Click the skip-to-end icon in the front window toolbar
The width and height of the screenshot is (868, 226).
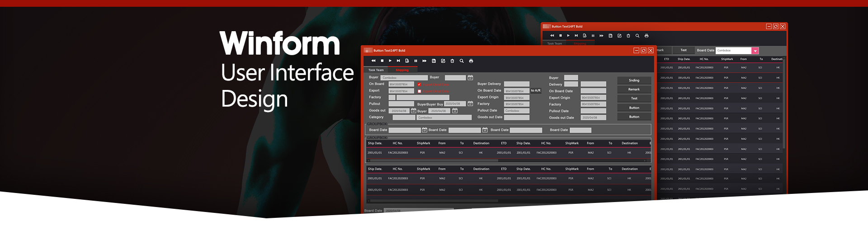[398, 61]
